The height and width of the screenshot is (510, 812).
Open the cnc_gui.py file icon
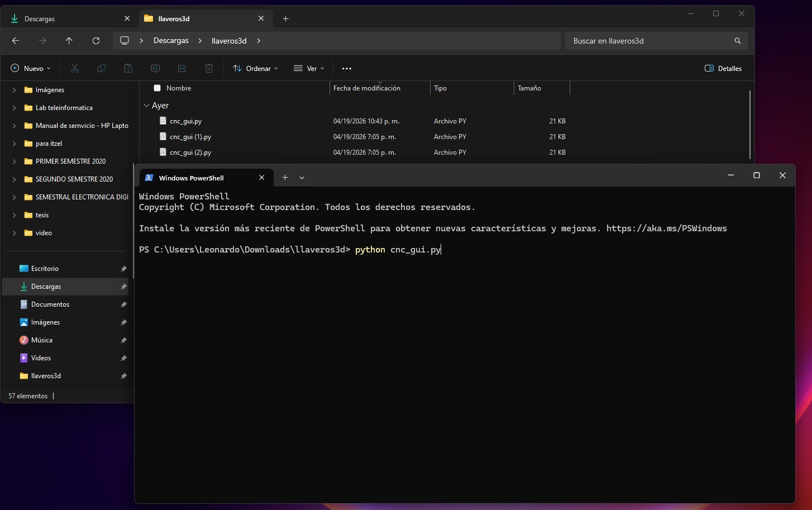pos(163,121)
